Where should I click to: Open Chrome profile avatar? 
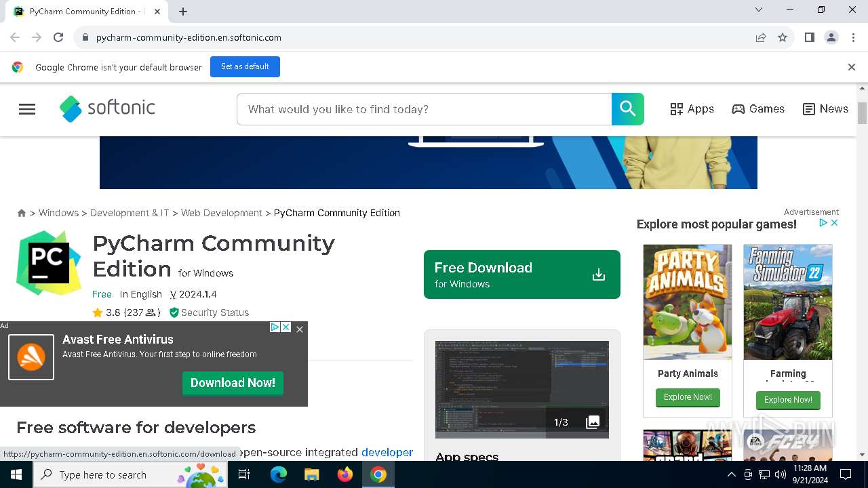pos(831,37)
